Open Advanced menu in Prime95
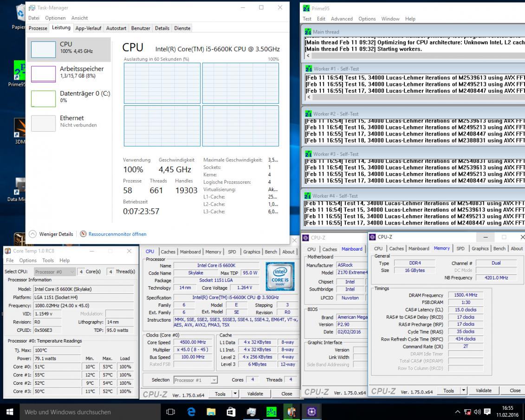The image size is (525, 420). click(x=342, y=19)
